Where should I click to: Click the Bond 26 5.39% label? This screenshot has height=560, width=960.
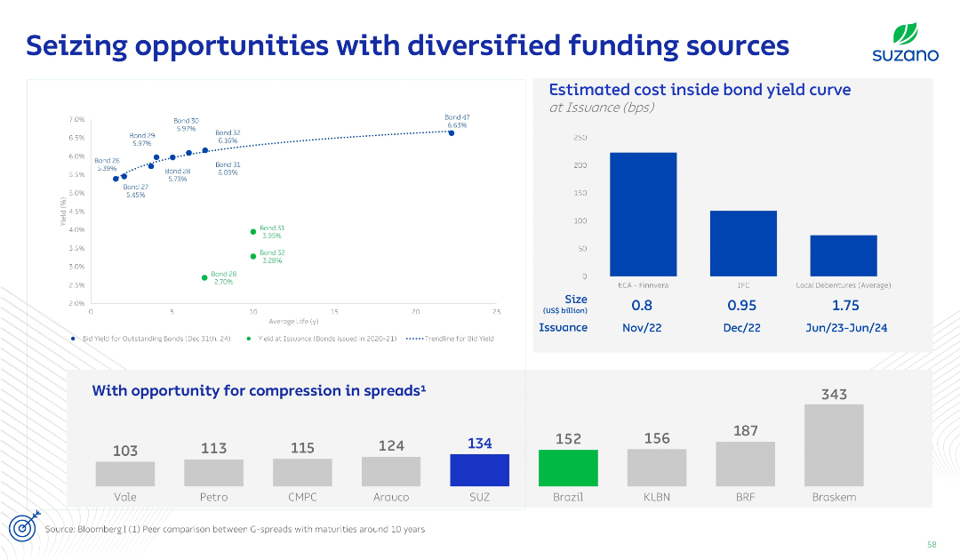[x=107, y=164]
